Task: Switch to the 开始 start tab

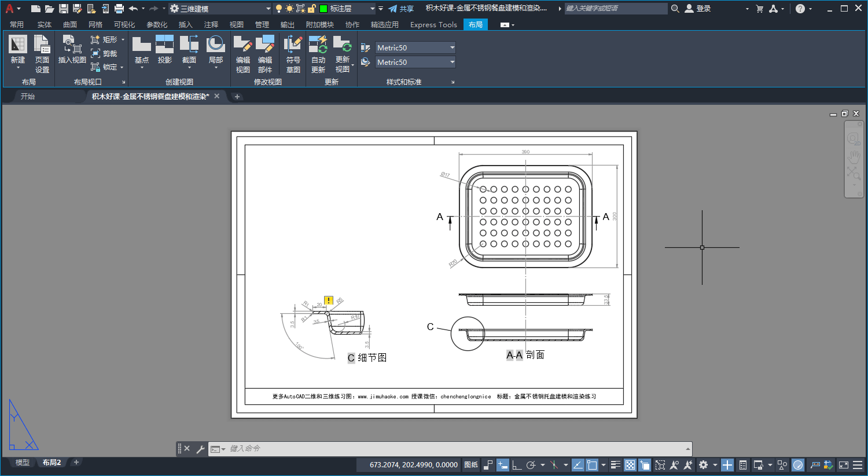Action: point(28,96)
